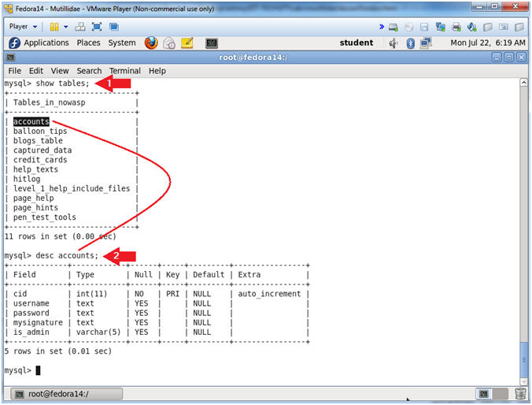Click the first greyed USB device icon
Viewport: 532px width, 405px height.
[x=488, y=27]
